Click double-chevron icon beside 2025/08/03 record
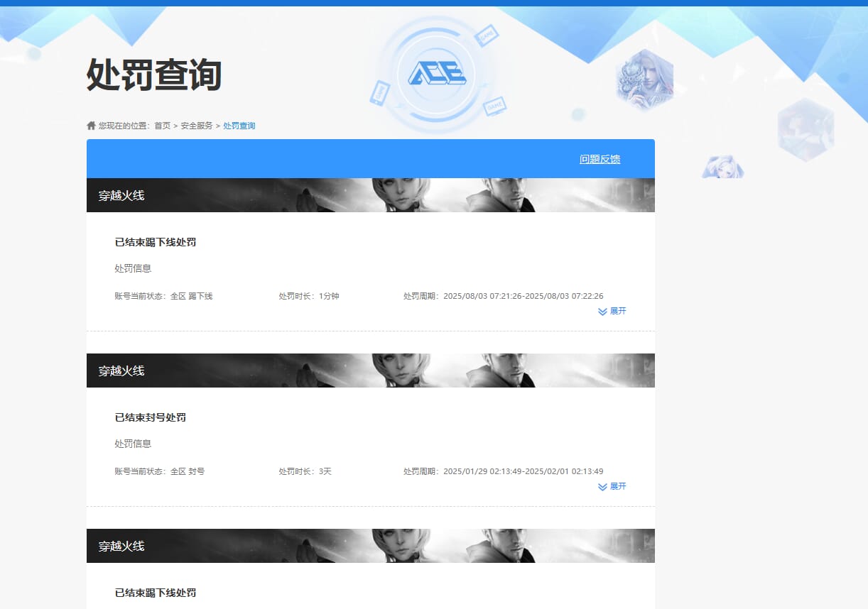 click(602, 311)
